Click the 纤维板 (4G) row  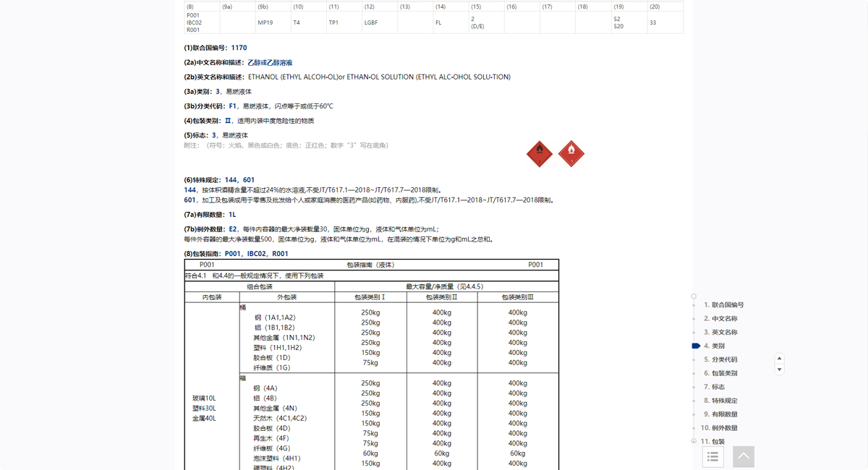272,449
